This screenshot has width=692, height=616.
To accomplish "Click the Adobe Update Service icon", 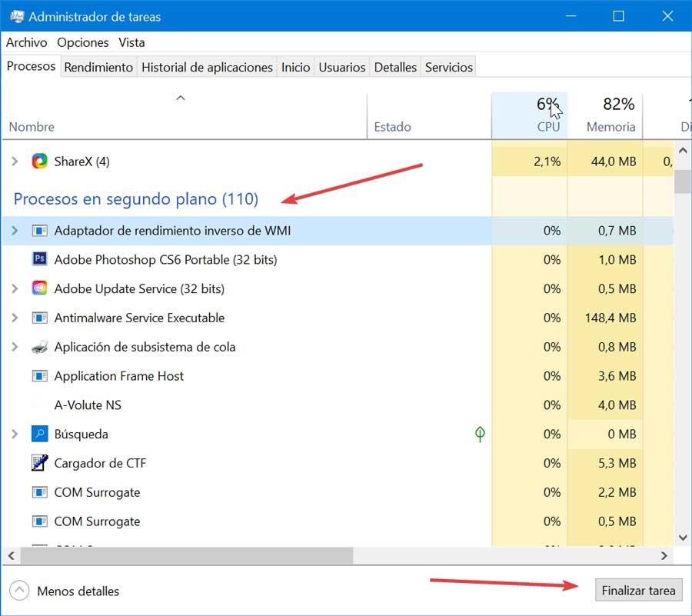I will point(39,288).
